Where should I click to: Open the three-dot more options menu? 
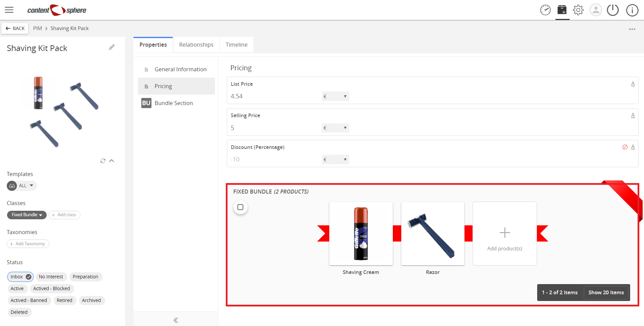(x=632, y=29)
